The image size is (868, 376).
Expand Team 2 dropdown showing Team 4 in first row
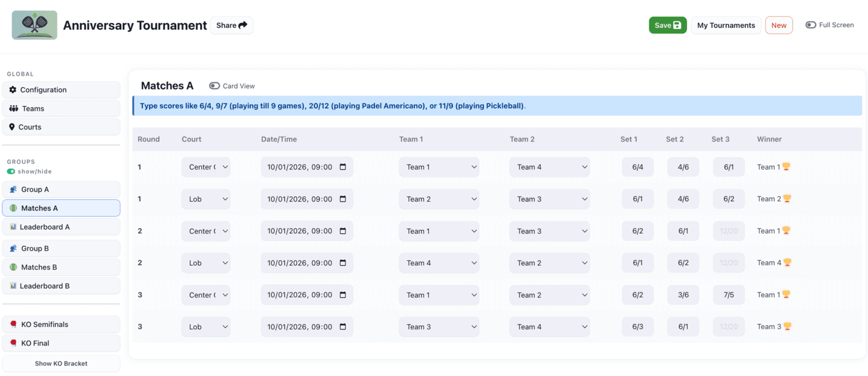pyautogui.click(x=549, y=167)
